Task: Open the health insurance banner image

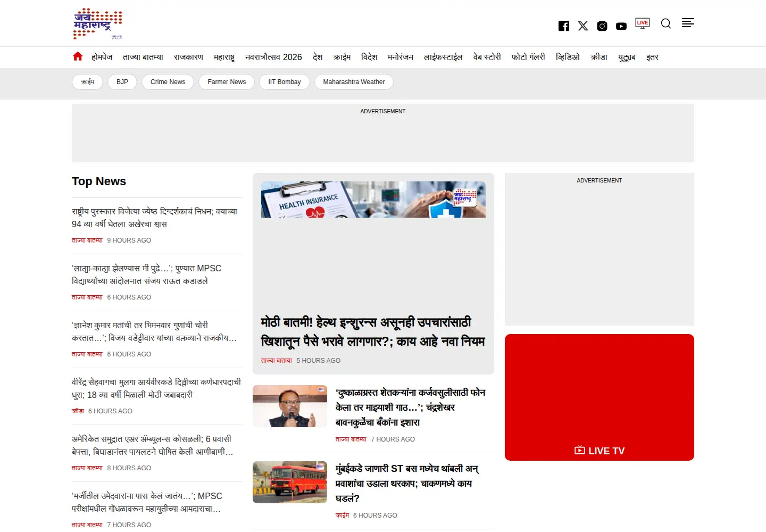Action: (x=373, y=199)
